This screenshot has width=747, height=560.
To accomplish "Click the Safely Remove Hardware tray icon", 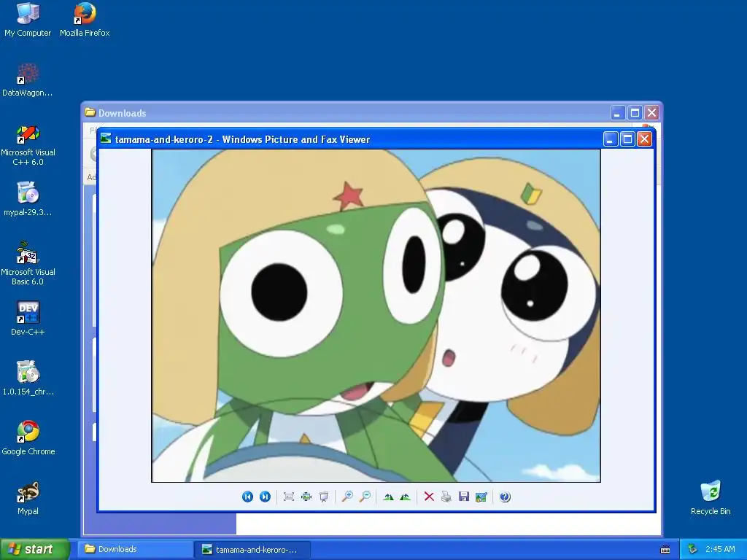I will coord(692,549).
